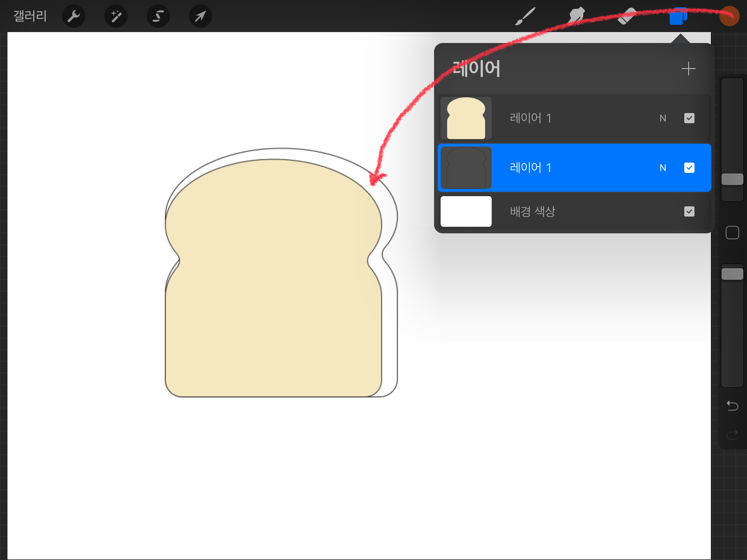Hide the top bread-colored layer
This screenshot has height=560, width=747.
[689, 118]
